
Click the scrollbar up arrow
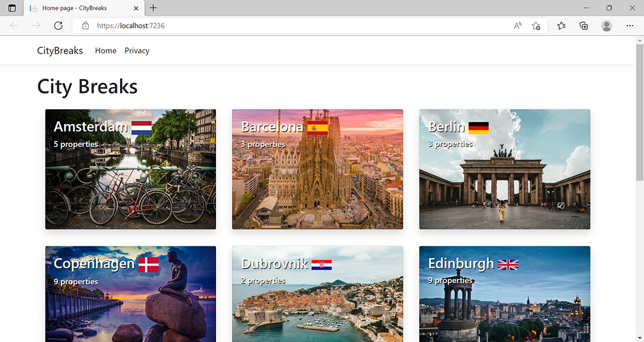pos(639,40)
